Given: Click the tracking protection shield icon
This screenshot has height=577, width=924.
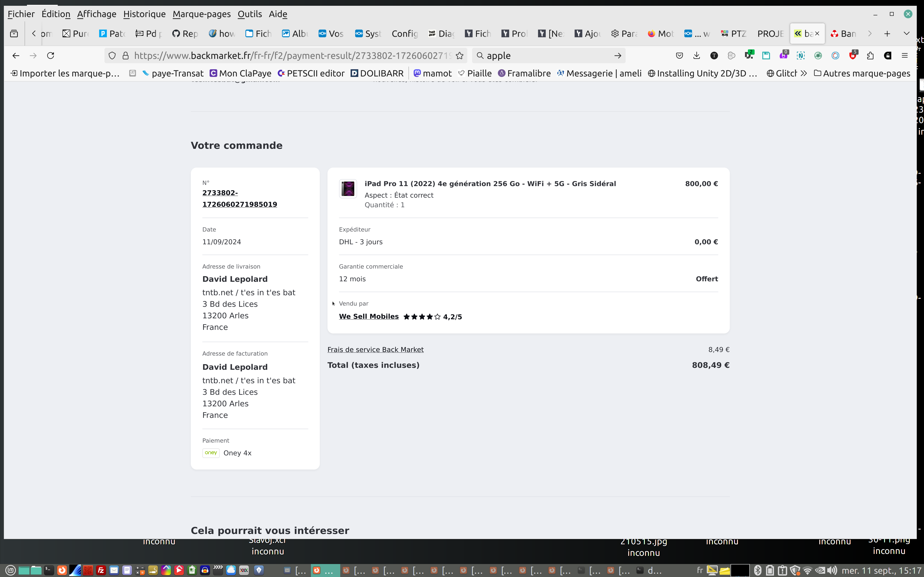Looking at the screenshot, I should point(112,56).
